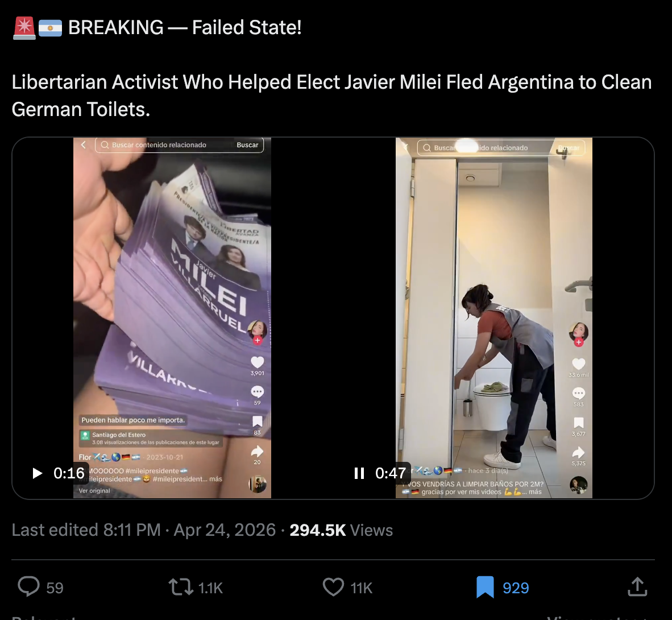Toggle the save bookmark with 83 in left video
Screen dimensions: 672x620
click(x=257, y=421)
